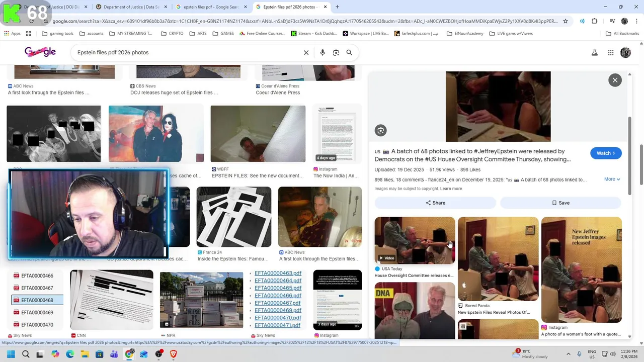Open a new browser tab with plus
644x362 pixels.
(x=337, y=7)
